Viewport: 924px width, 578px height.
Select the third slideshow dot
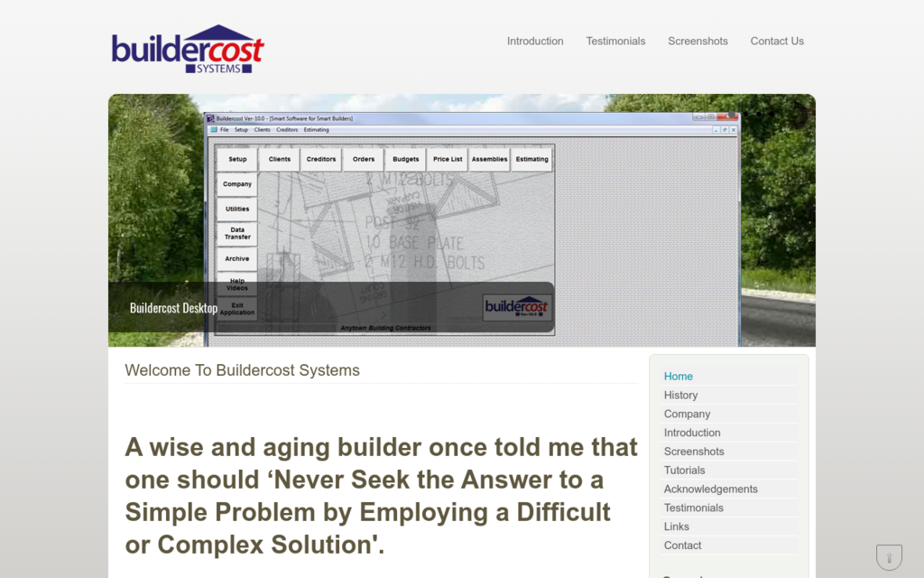(758, 114)
